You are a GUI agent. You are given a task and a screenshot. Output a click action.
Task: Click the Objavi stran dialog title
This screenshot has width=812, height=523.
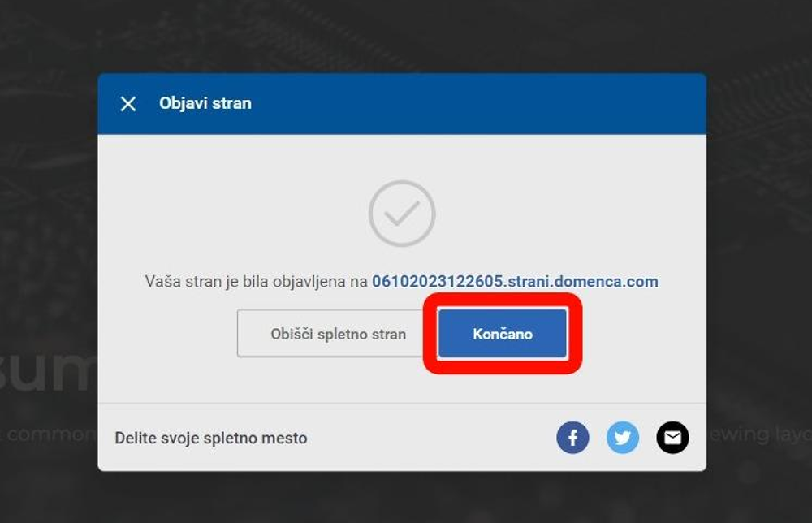(x=205, y=103)
